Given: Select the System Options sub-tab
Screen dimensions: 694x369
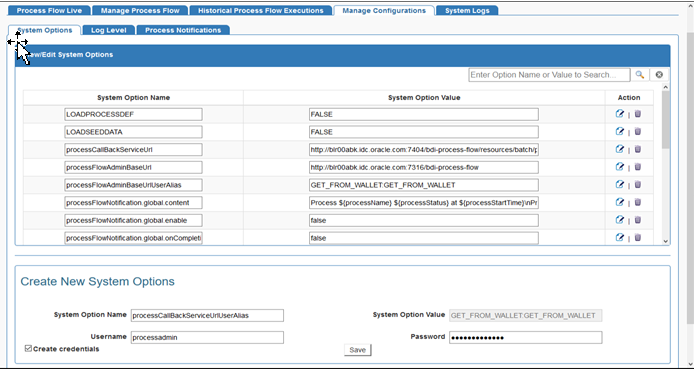Looking at the screenshot, I should 45,30.
